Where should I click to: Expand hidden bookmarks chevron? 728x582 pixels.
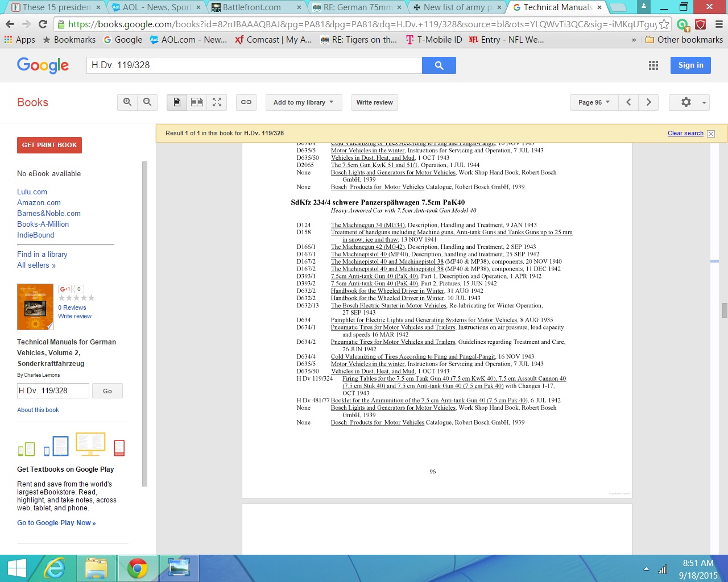(x=634, y=40)
